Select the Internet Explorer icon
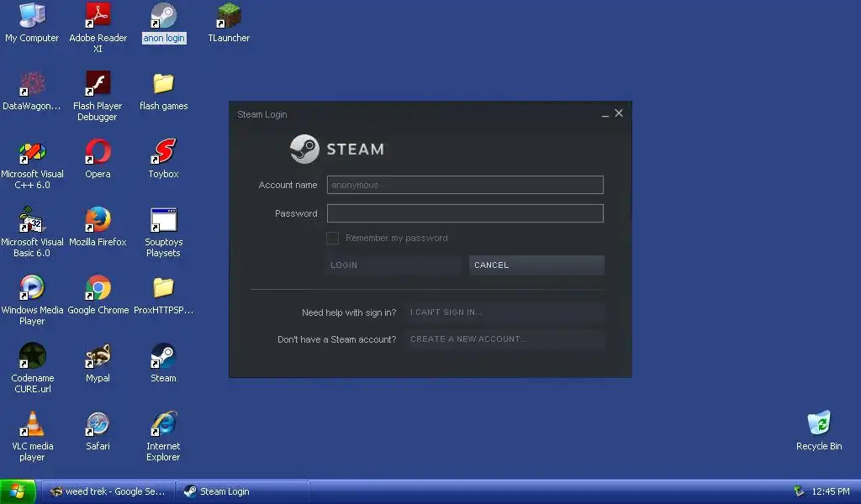The height and width of the screenshot is (504, 861). 164,424
